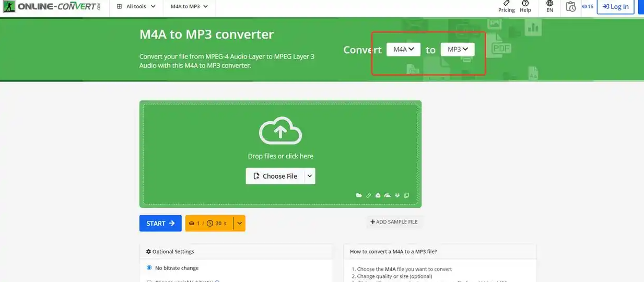The width and height of the screenshot is (644, 282).
Task: Expand the orange credits dropdown arrow
Action: (x=239, y=224)
